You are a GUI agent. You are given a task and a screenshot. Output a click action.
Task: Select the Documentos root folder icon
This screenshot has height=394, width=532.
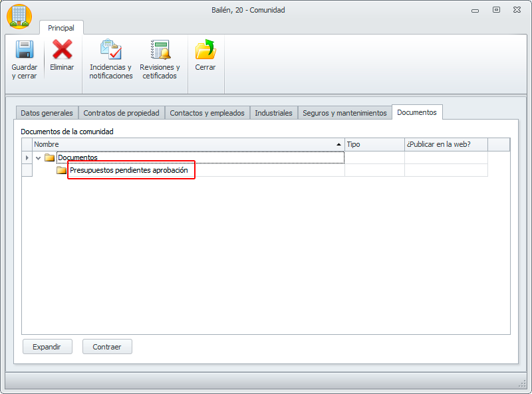tap(49, 157)
